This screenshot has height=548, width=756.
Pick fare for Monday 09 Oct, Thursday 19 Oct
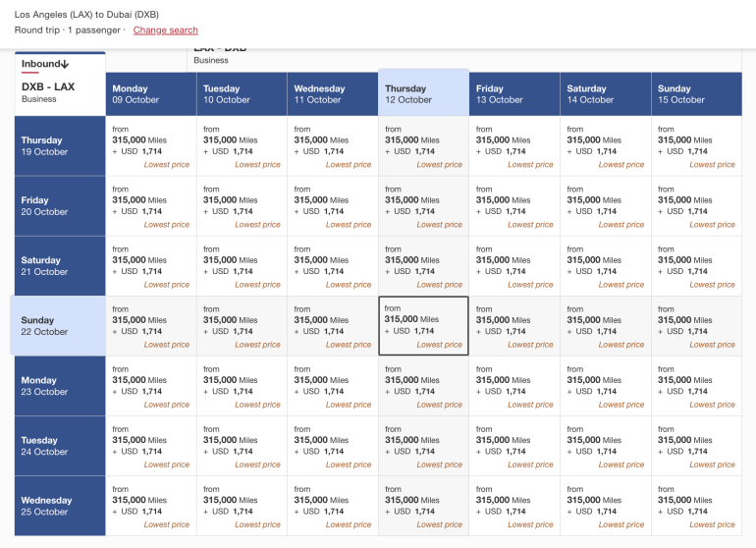click(x=151, y=146)
